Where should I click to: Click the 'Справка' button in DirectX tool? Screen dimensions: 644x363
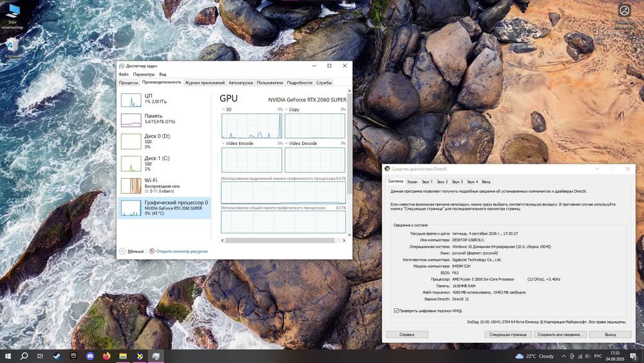(406, 335)
